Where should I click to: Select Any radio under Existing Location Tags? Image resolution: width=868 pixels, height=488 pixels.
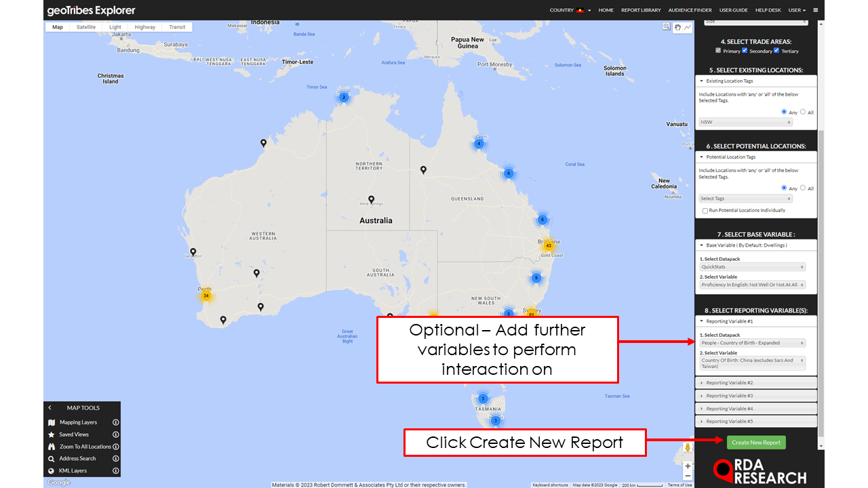[784, 112]
